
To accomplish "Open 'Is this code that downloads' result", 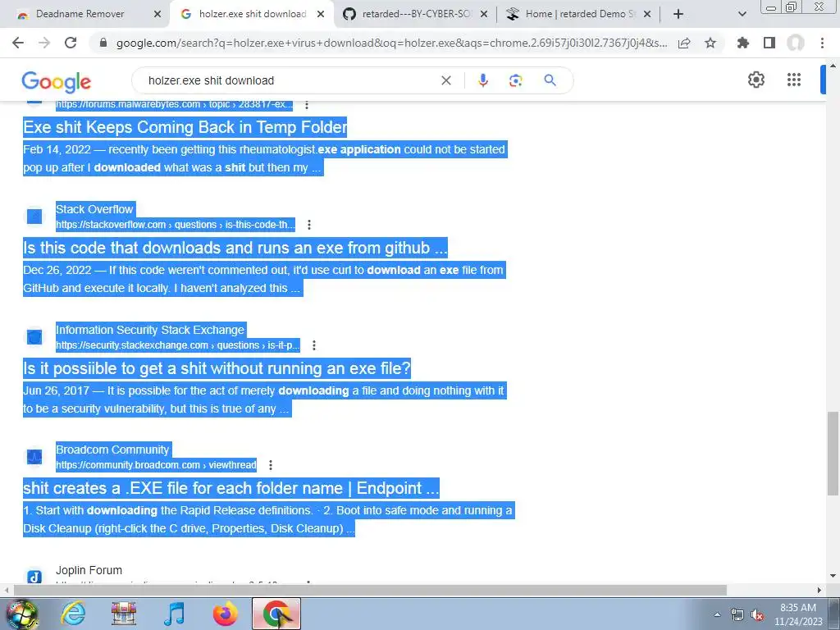I will pos(235,248).
